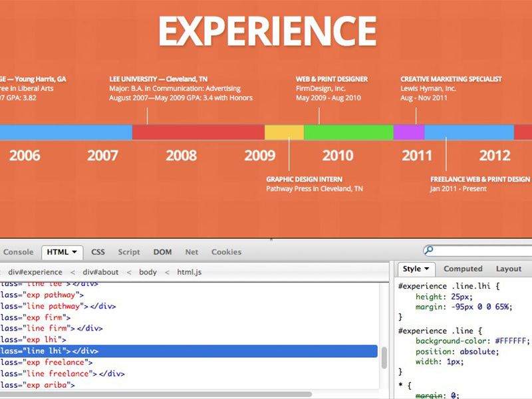Click the "May 2009 - Aug 2010" text
The image size is (532, 399).
(329, 98)
